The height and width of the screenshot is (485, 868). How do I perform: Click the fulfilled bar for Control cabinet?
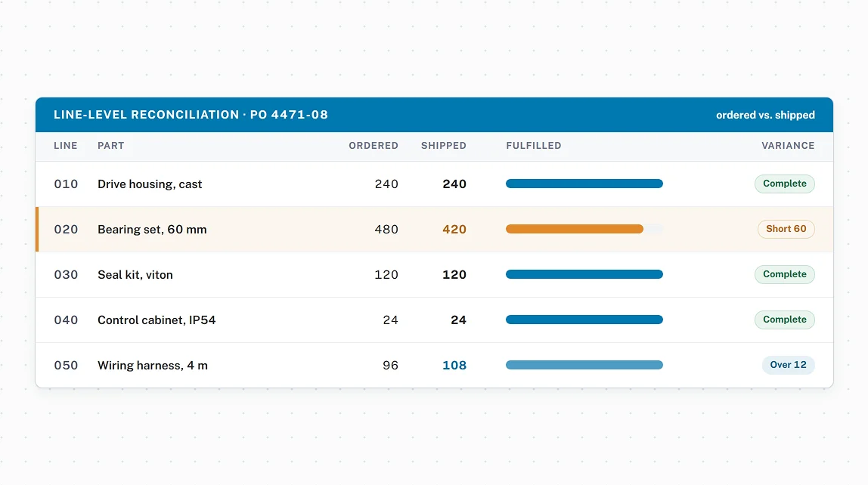click(x=584, y=320)
